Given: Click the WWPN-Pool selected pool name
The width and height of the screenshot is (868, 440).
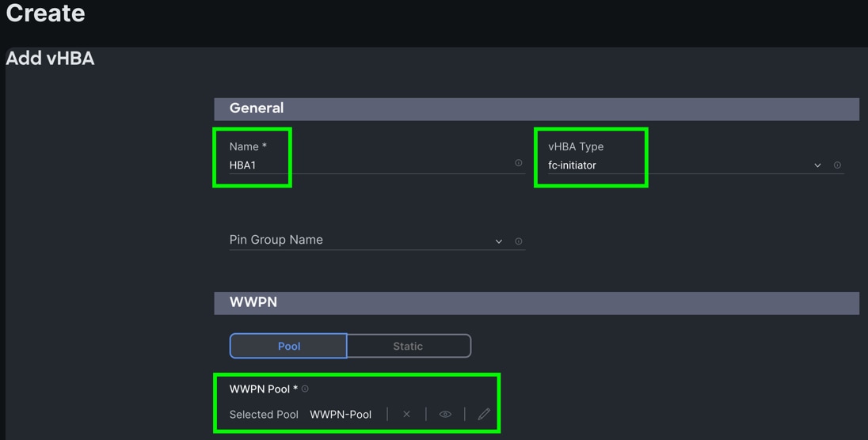Looking at the screenshot, I should [x=341, y=415].
